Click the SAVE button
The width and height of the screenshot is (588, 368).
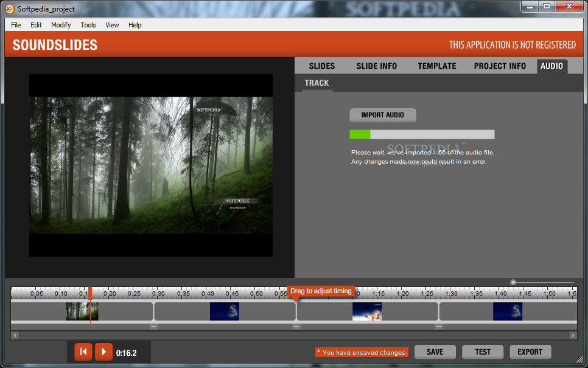(435, 352)
